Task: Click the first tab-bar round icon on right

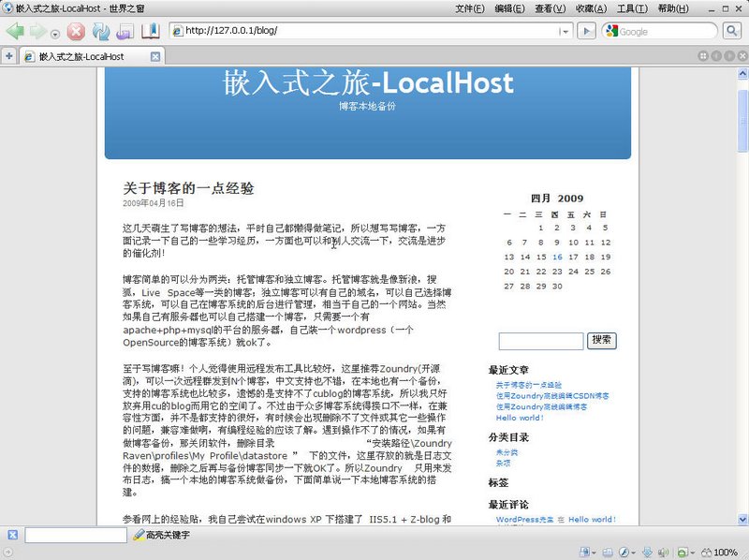Action: pyautogui.click(x=703, y=56)
